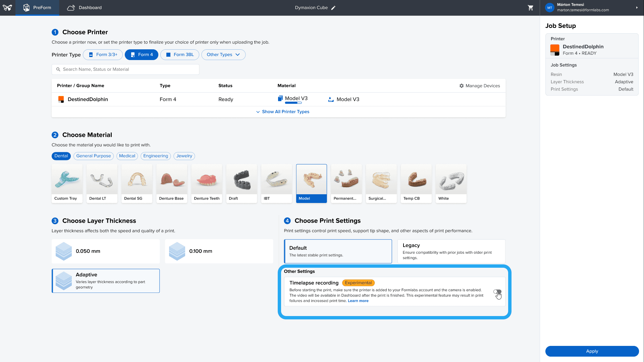Choose the IBT material
The width and height of the screenshot is (644, 362).
[276, 184]
